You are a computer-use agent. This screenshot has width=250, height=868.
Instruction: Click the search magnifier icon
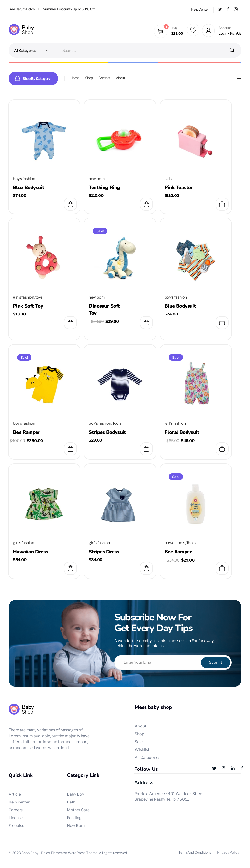(232, 50)
